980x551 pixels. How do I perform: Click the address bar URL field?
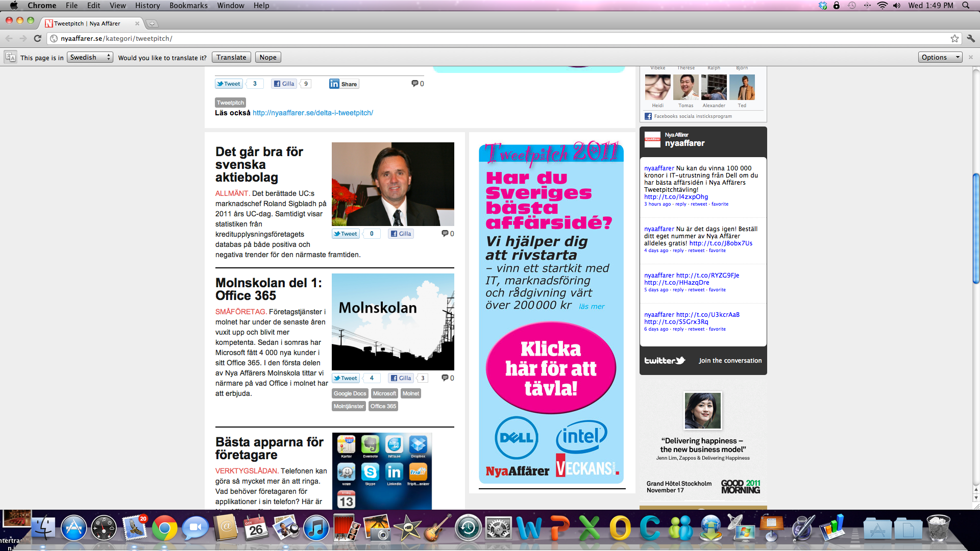point(500,38)
